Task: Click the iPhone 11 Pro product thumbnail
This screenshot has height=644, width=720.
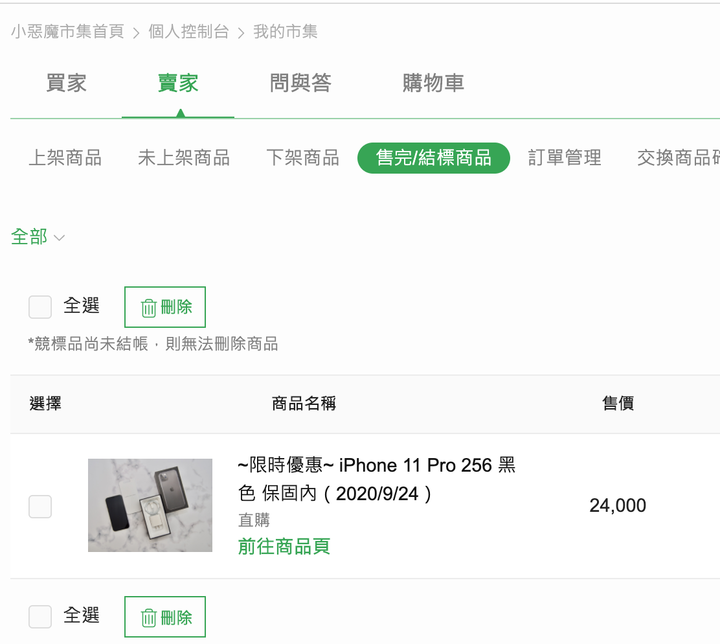Action: [x=150, y=505]
